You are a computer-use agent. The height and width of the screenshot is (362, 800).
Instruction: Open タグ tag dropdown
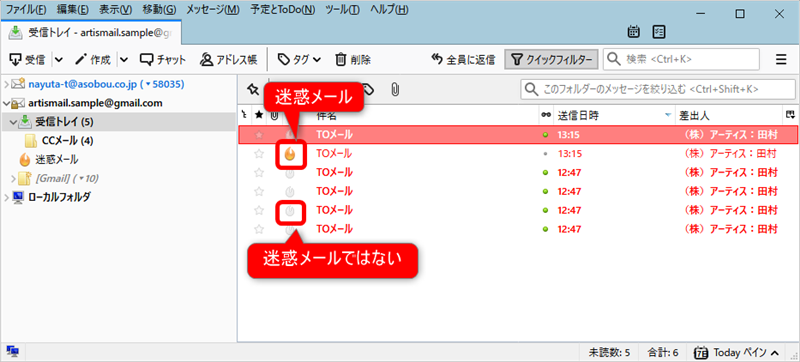tap(299, 60)
